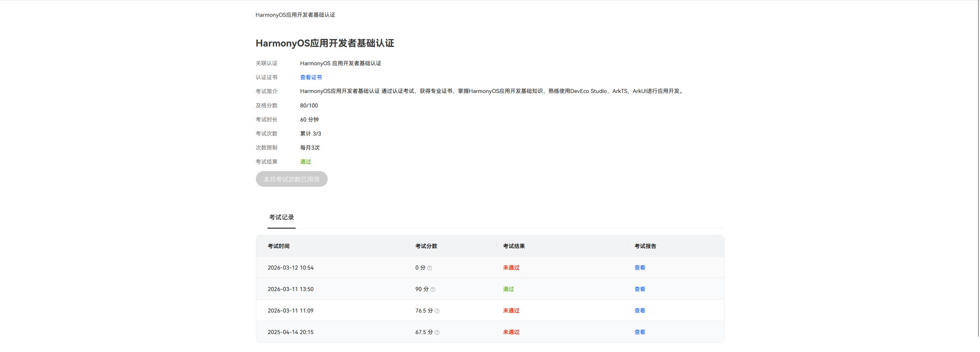View report for 2026-03-11 13:50 exam
This screenshot has width=980, height=352.
pyautogui.click(x=640, y=289)
